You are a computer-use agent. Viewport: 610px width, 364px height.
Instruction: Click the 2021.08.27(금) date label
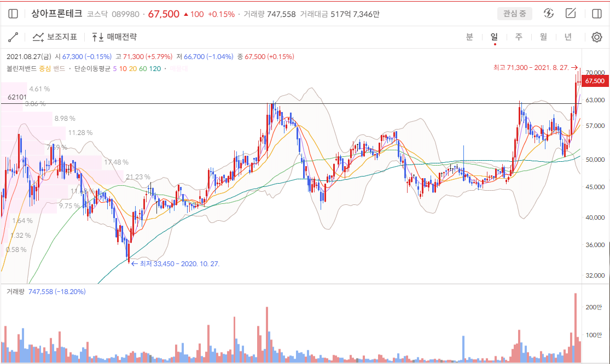29,57
